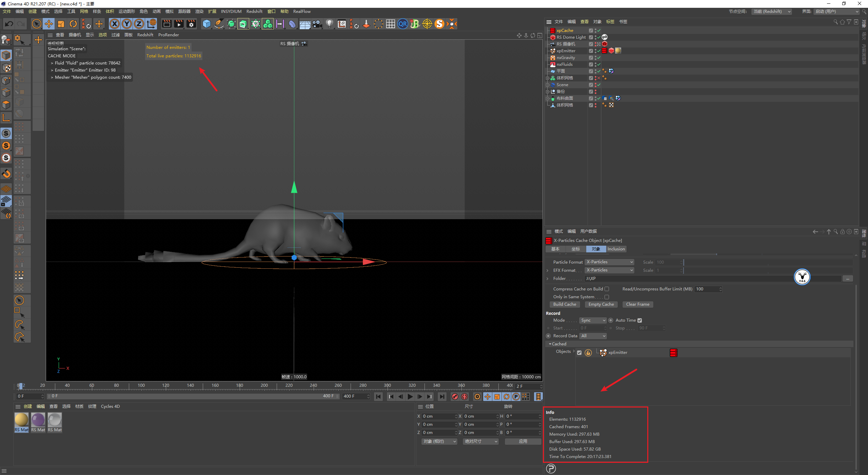Check Only in Same System option
The width and height of the screenshot is (868, 475).
tap(607, 297)
